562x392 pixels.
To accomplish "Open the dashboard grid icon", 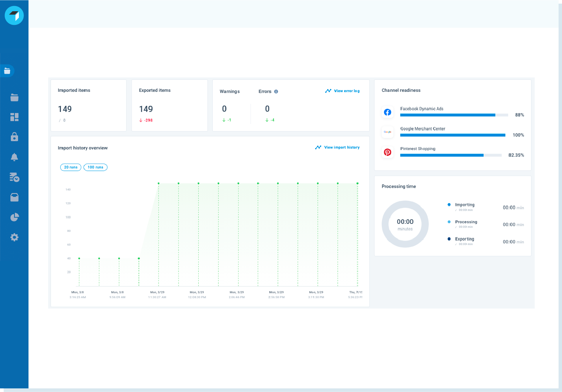I will 14,117.
